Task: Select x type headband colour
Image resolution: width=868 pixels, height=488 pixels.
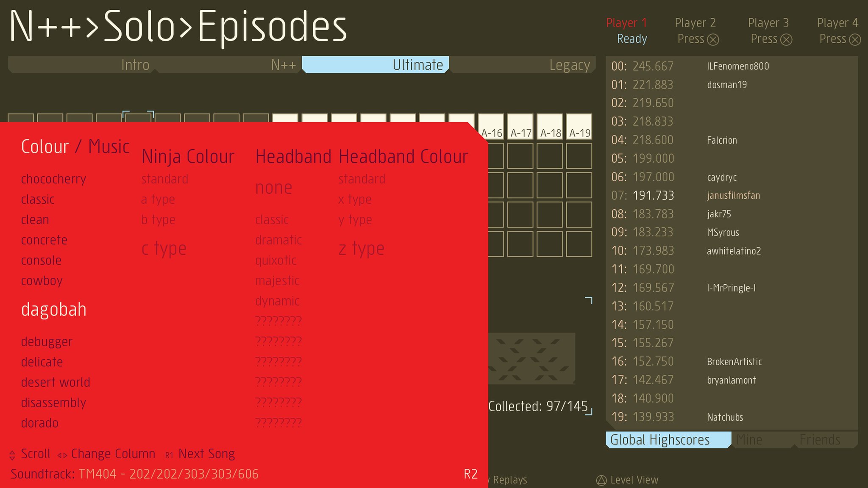Action: (x=355, y=200)
